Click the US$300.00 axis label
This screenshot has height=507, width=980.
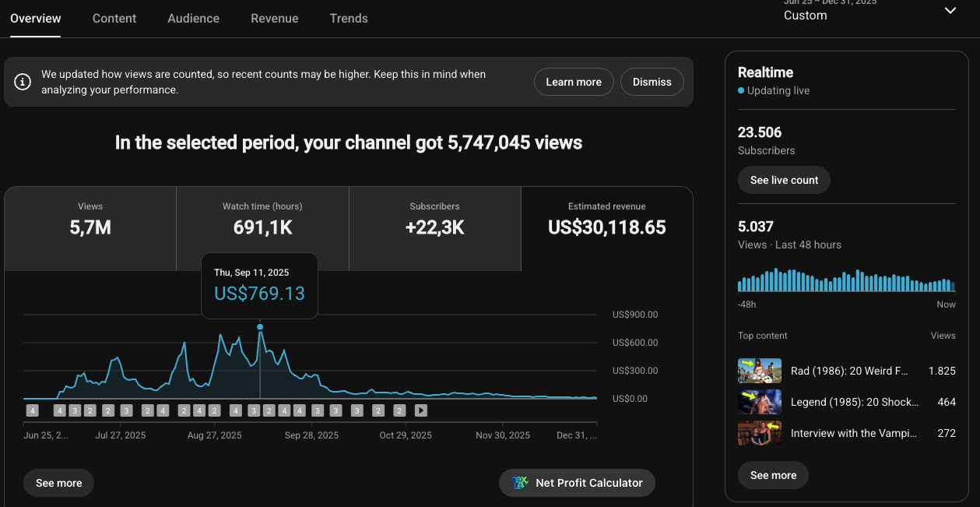(x=635, y=371)
